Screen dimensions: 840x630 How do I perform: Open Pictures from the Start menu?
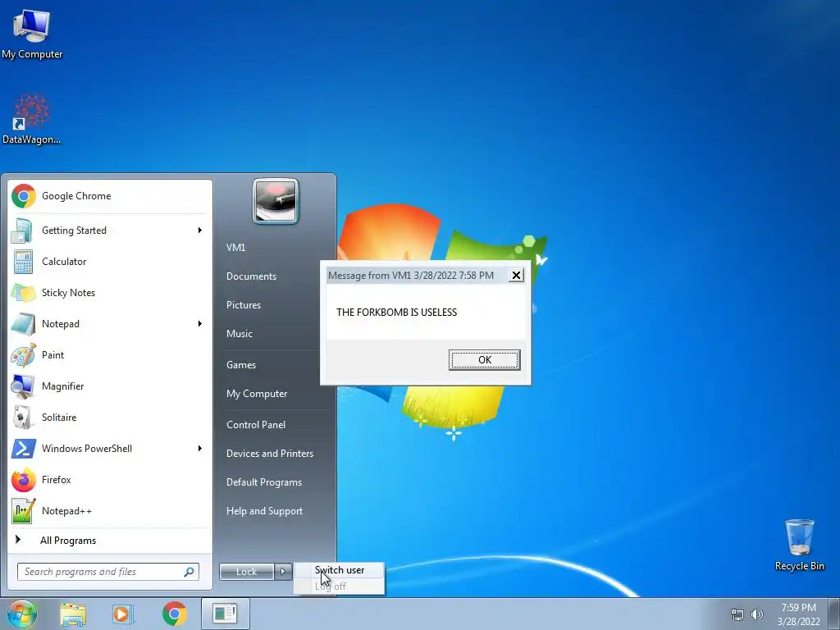point(243,305)
